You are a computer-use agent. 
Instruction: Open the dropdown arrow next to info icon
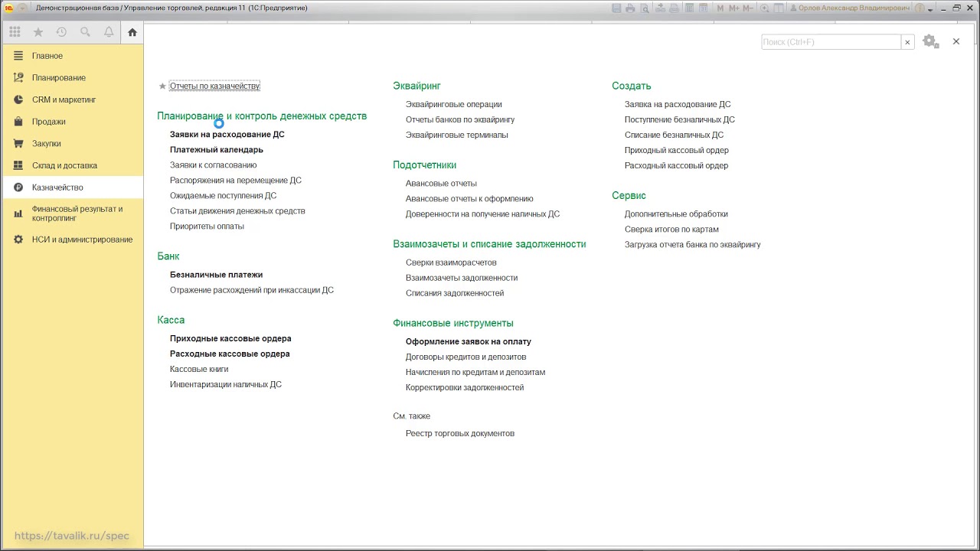pyautogui.click(x=930, y=9)
